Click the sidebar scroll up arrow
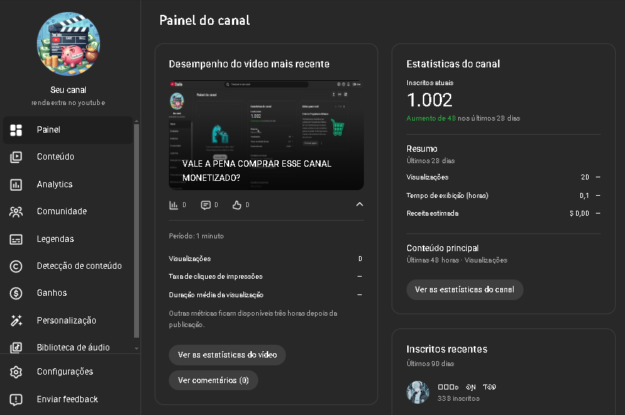 (136, 121)
